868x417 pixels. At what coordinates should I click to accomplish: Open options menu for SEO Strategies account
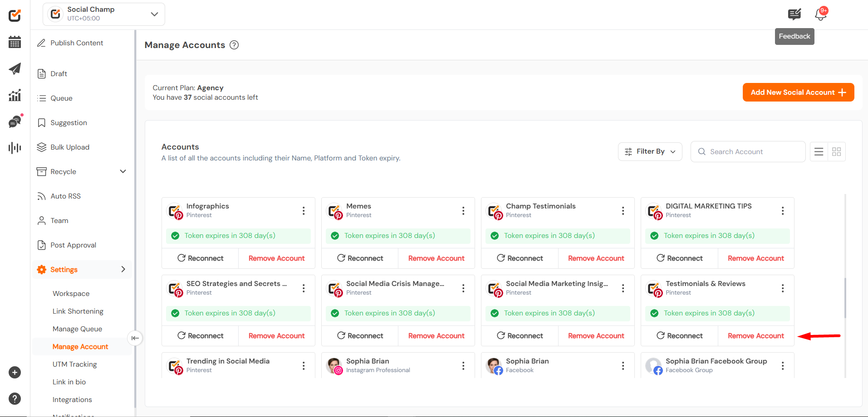[304, 288]
